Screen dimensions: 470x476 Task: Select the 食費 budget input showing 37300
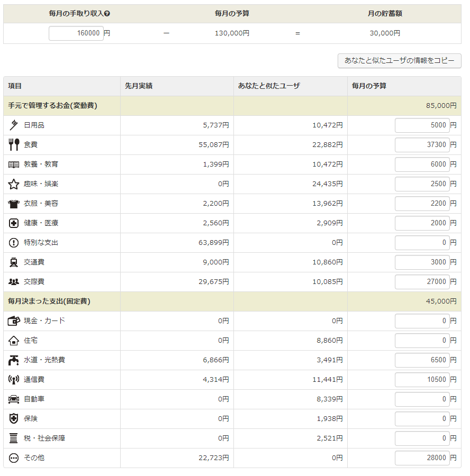(x=422, y=144)
